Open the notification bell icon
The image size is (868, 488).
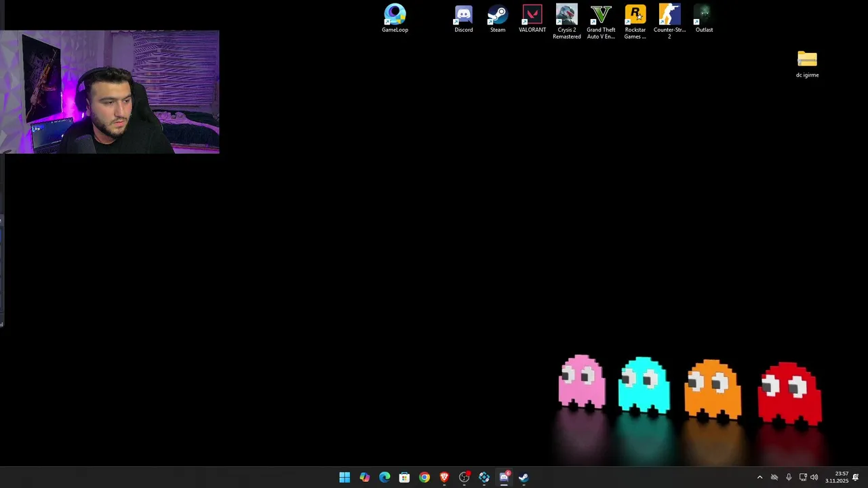[x=856, y=477]
